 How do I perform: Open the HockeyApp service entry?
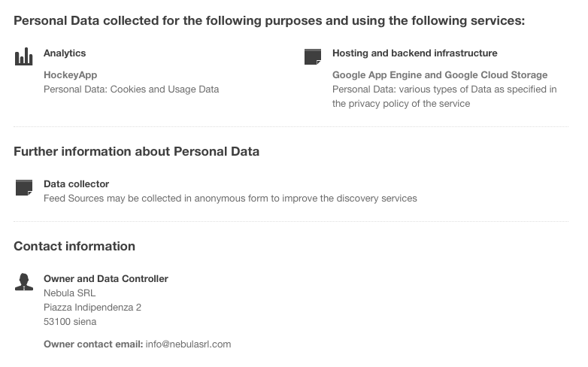point(70,75)
